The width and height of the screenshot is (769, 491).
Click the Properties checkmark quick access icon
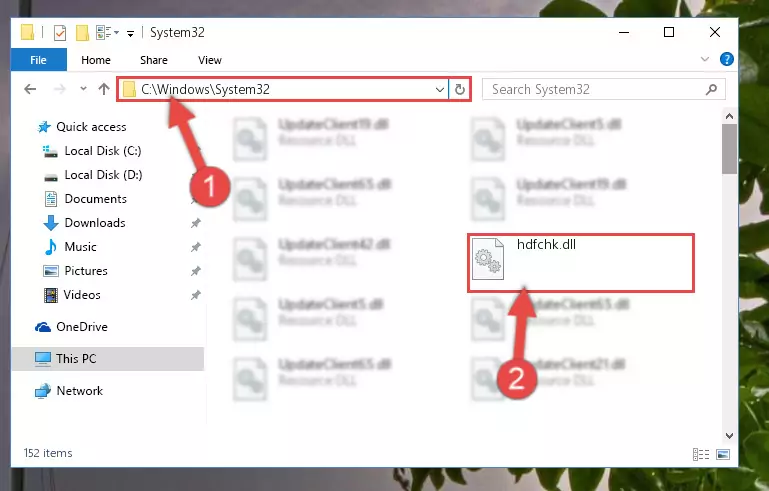click(60, 33)
